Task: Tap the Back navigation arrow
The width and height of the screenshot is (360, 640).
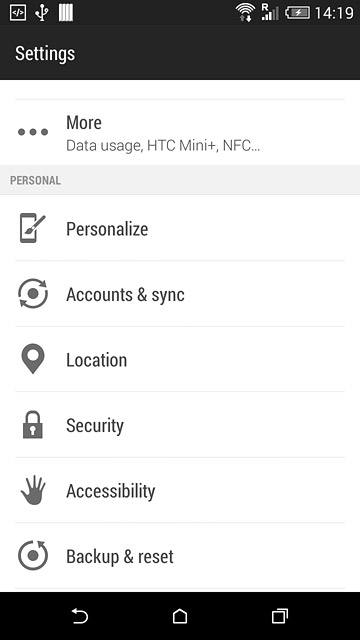Action: click(80, 616)
